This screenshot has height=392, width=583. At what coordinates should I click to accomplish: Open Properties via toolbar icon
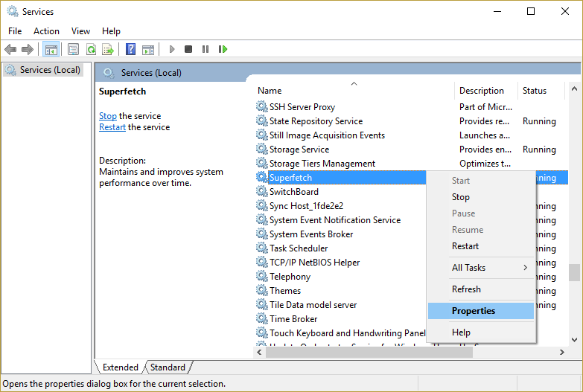click(73, 49)
